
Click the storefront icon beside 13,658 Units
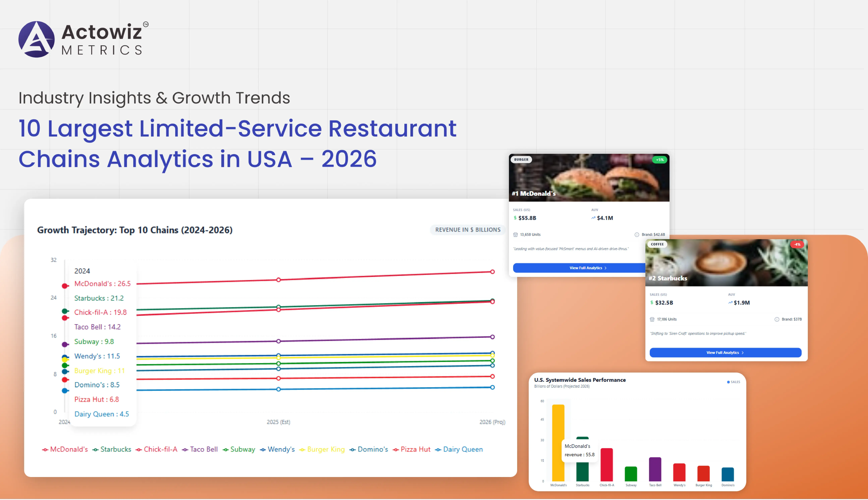coord(516,236)
